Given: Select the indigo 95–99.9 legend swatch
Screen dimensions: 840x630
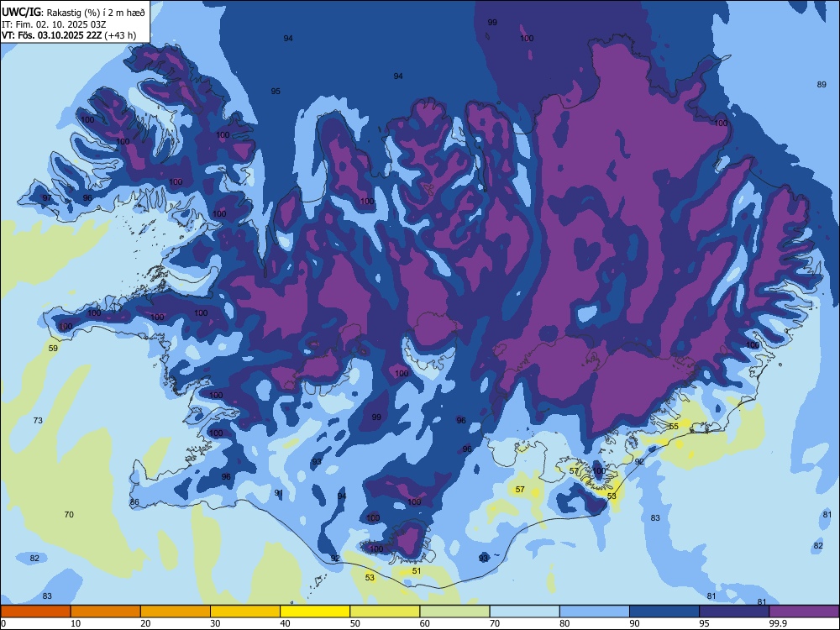Looking at the screenshot, I should (x=734, y=612).
